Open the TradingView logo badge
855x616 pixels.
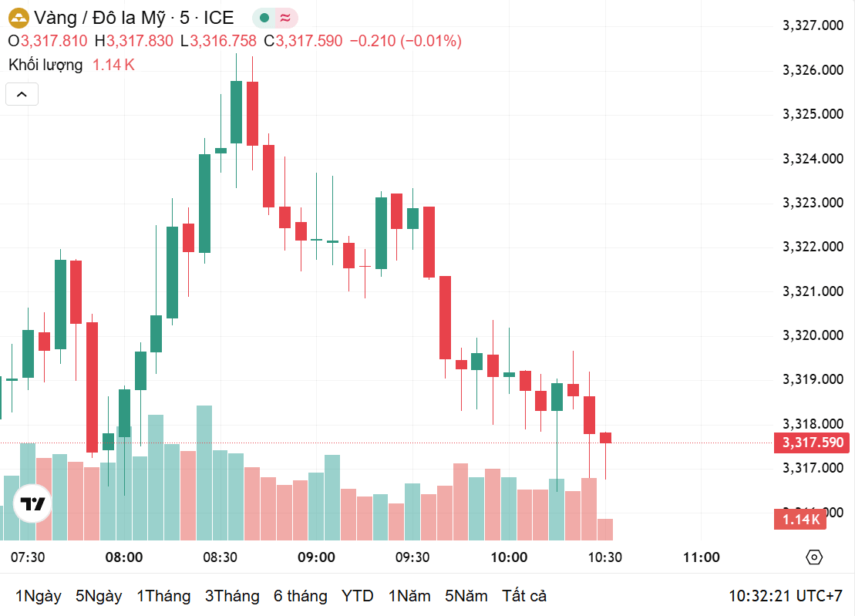pyautogui.click(x=32, y=503)
